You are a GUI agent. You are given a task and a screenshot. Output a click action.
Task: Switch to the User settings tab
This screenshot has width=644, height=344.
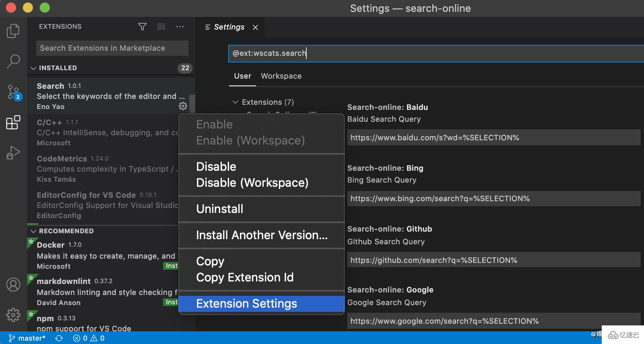[243, 76]
